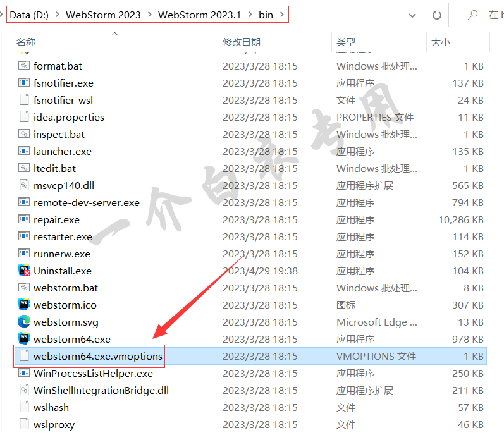Select the Uninstall.exe file name

pos(63,271)
